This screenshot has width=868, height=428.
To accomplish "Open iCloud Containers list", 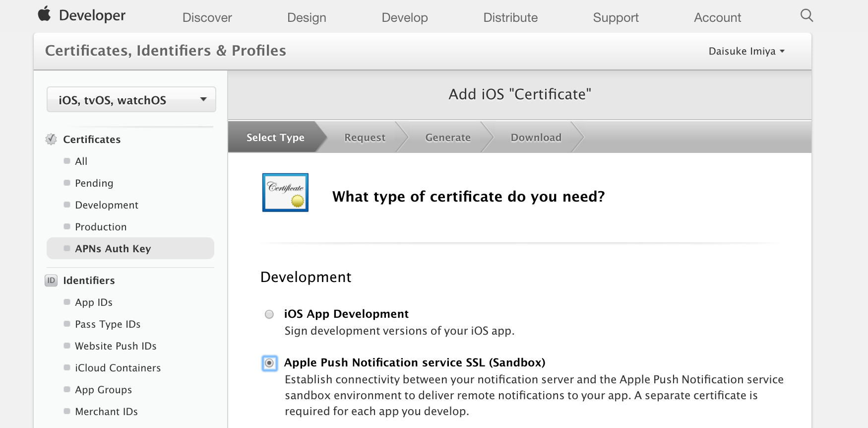I will tap(118, 368).
